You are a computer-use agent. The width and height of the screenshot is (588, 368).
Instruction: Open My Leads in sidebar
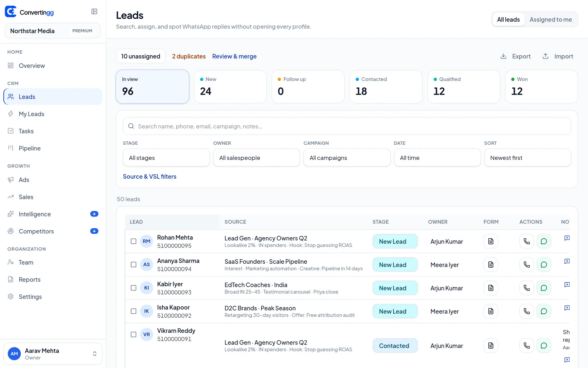tap(53, 114)
